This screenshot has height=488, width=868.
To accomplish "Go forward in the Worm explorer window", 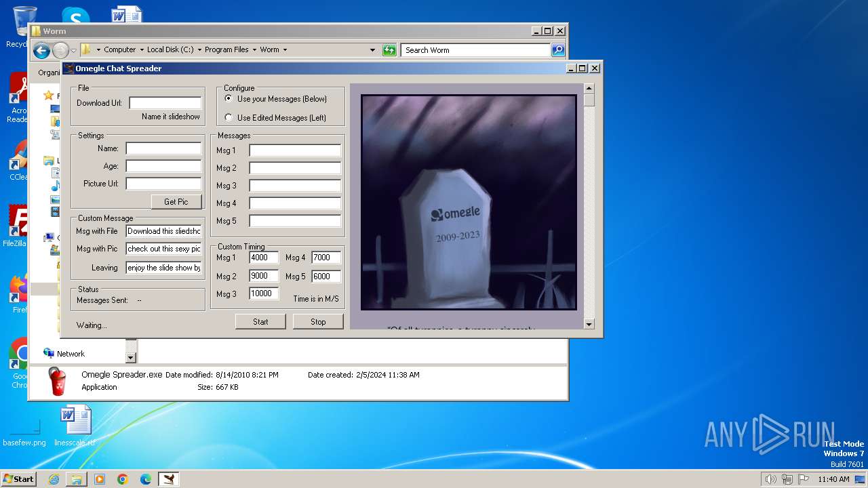I will pos(60,50).
